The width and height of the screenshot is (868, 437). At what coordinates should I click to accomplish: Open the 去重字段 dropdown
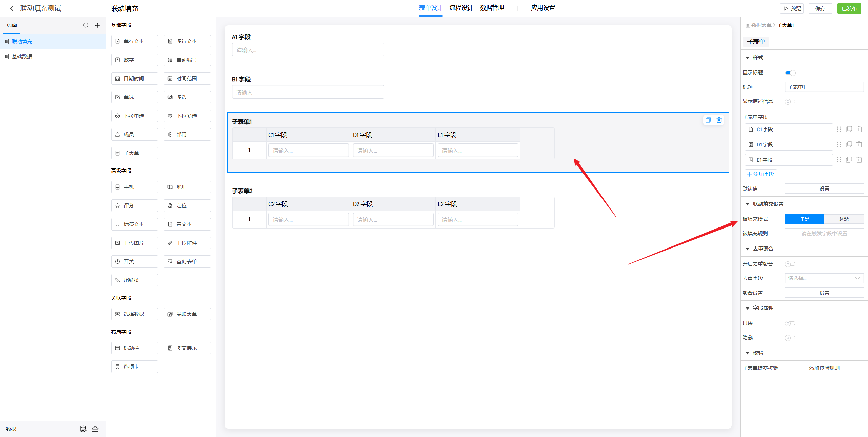(824, 278)
